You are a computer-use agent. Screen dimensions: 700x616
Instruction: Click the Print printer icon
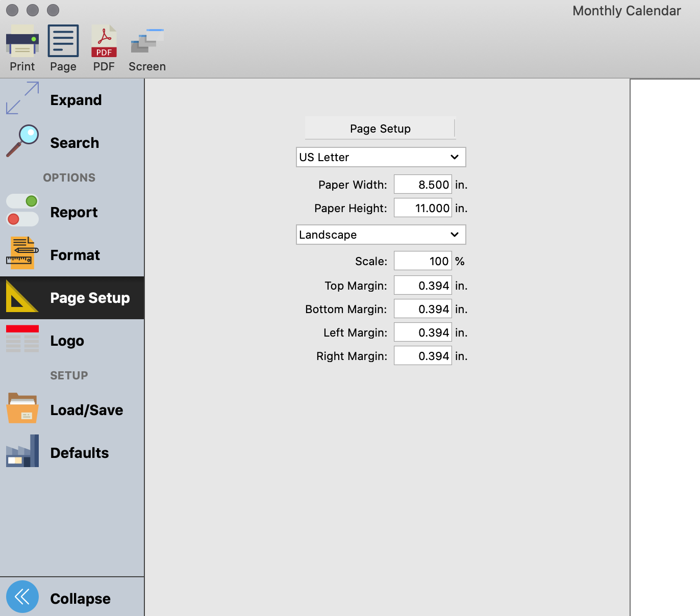coord(22,41)
